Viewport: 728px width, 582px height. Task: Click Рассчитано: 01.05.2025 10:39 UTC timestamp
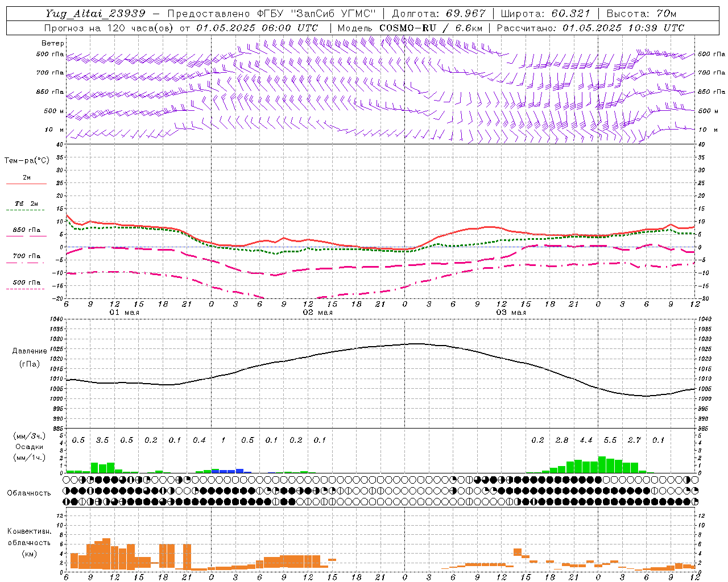(x=590, y=28)
